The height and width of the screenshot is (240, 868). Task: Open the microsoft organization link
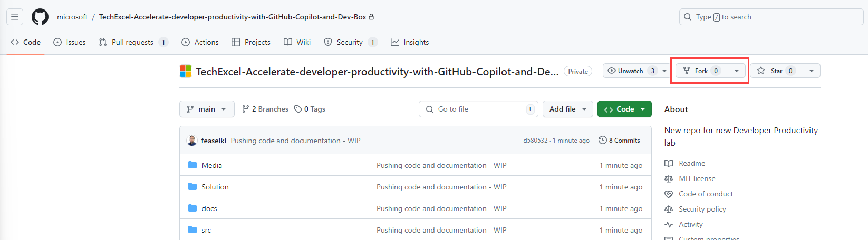[x=72, y=17]
